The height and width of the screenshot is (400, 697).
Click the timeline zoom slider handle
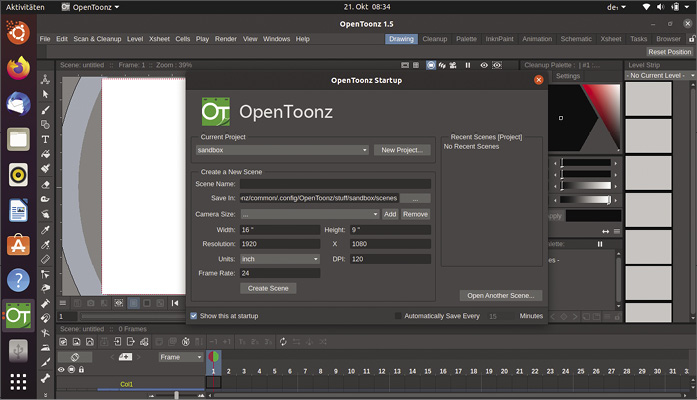click(176, 395)
